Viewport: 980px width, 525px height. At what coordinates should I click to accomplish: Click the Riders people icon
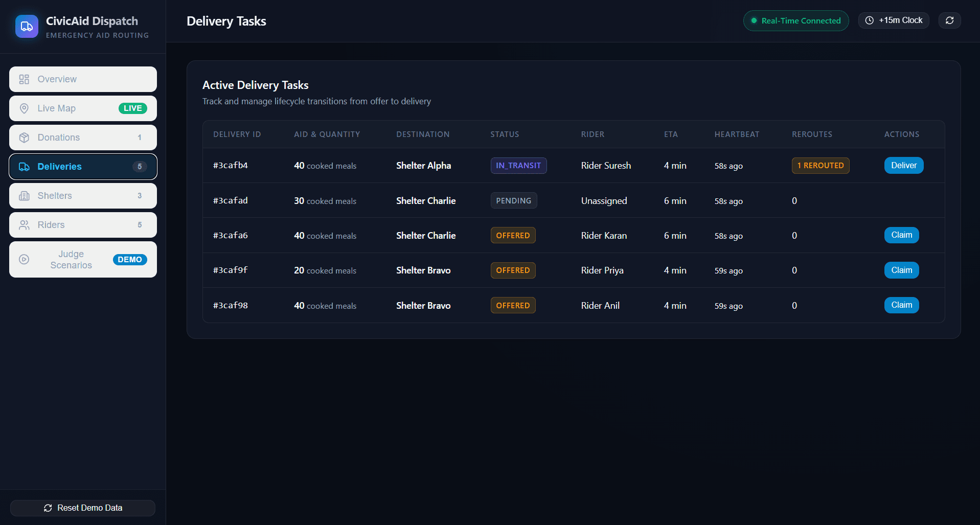(x=24, y=225)
